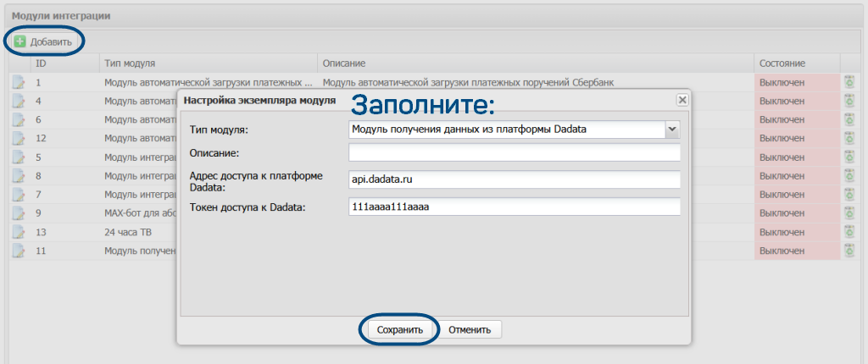Delete the module in the first row
Image resolution: width=868 pixels, height=364 pixels.
coord(849,82)
